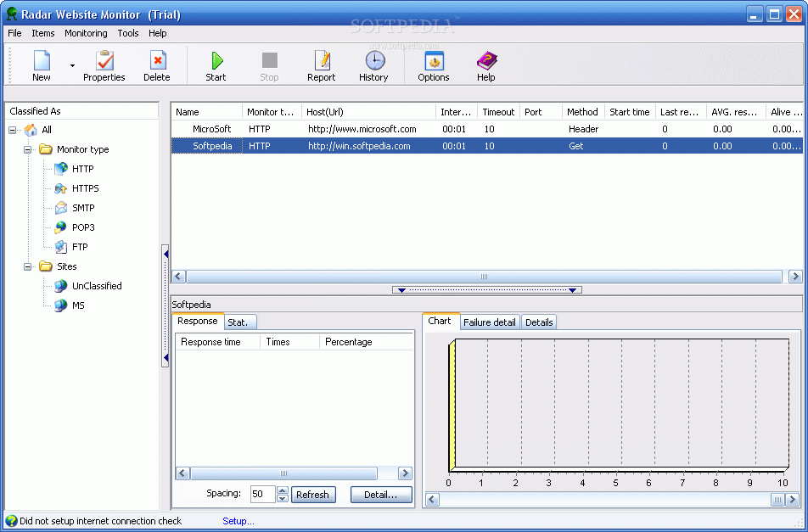The image size is (808, 532).
Task: Click the Spacing value field
Action: (263, 495)
